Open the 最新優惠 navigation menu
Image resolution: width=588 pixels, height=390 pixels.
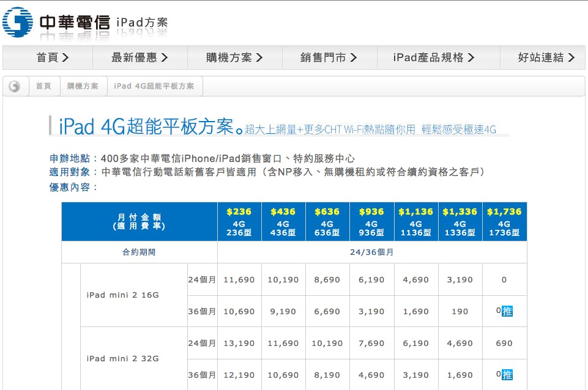tap(140, 57)
